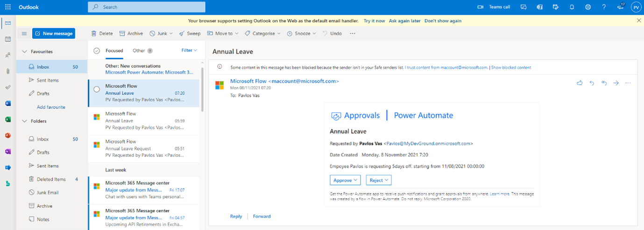The height and width of the screenshot is (230, 644).
Task: Open the notifications bell
Action: coord(572,7)
